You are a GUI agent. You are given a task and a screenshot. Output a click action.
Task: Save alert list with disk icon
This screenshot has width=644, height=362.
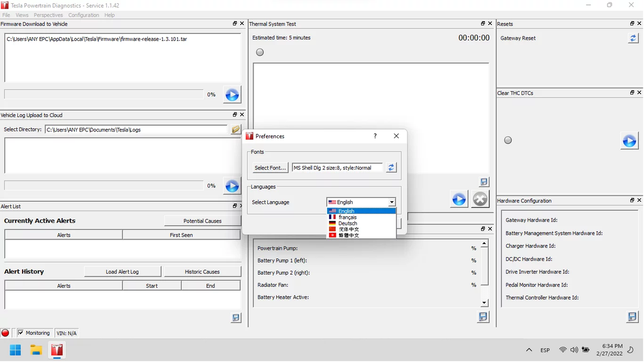236,318
